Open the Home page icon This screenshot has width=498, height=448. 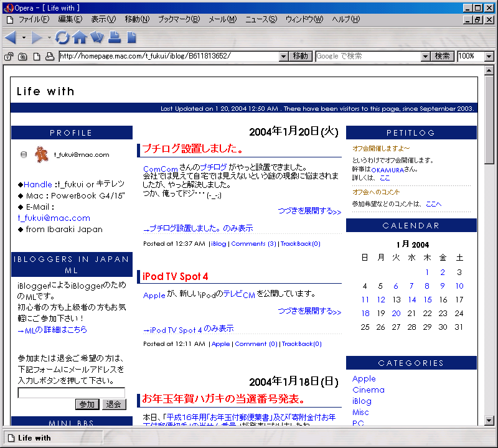[80, 37]
